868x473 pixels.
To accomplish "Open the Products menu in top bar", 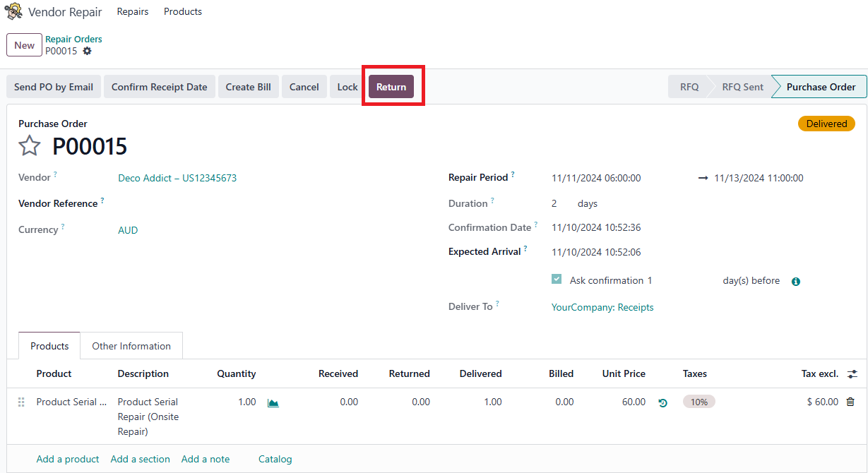I will tap(183, 12).
